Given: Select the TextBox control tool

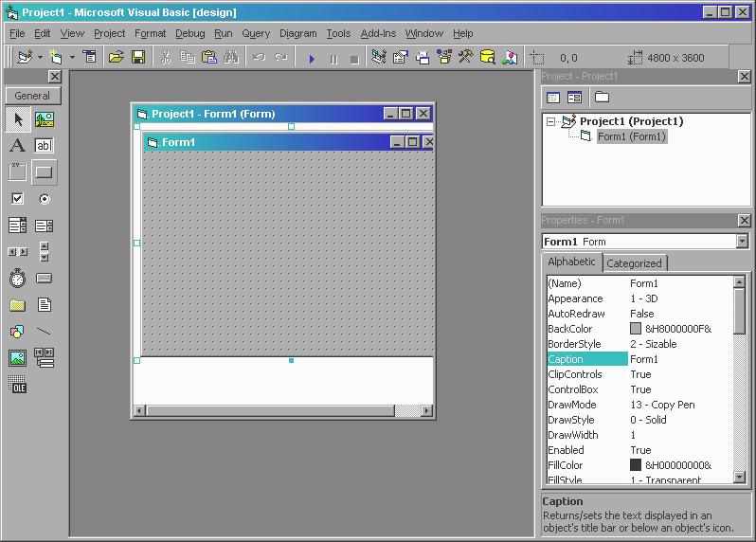Looking at the screenshot, I should click(x=45, y=145).
